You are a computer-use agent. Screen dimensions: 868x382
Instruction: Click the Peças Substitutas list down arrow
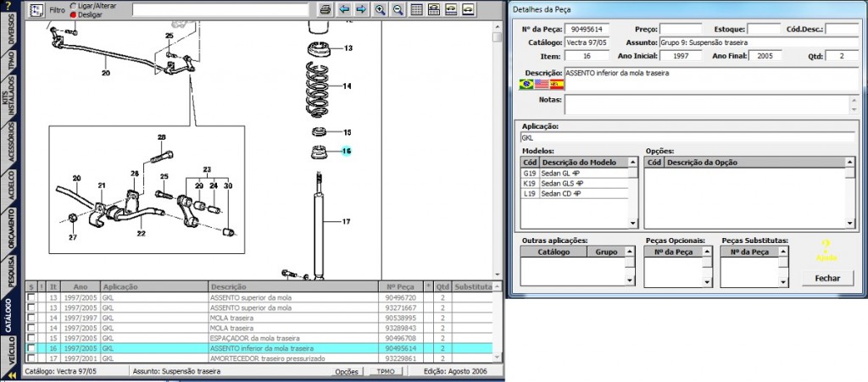783,281
